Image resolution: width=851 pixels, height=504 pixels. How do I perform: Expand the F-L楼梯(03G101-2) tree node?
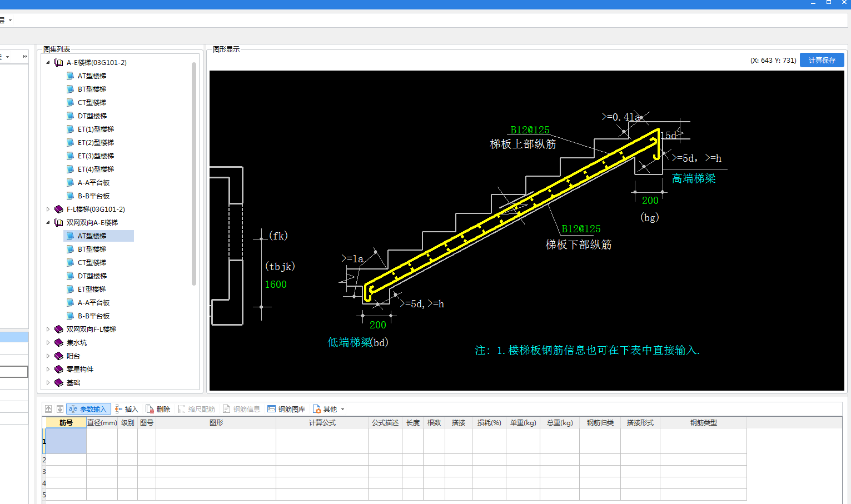[48, 209]
